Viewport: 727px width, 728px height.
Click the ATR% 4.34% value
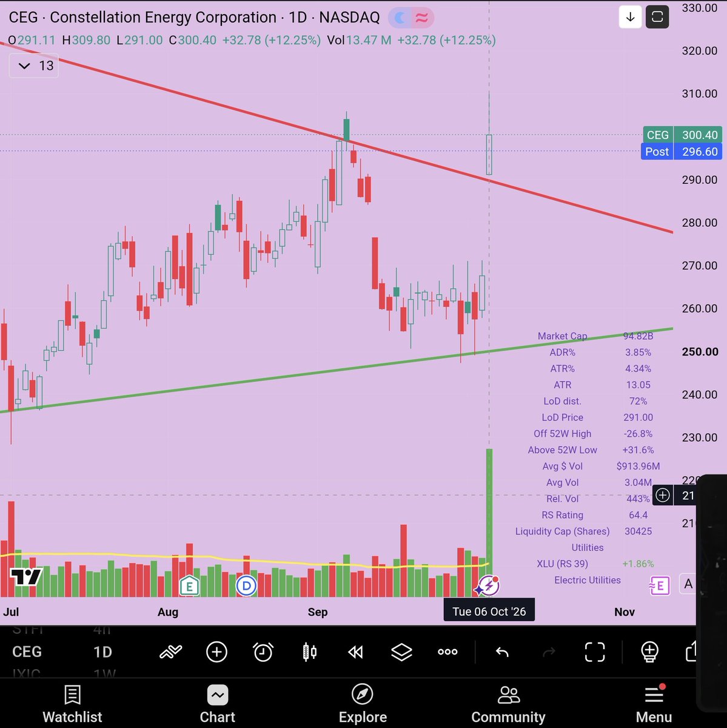pyautogui.click(x=638, y=369)
